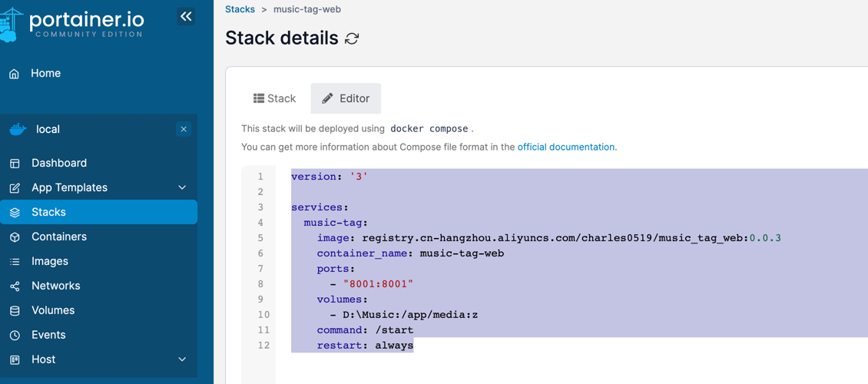Expand the App Templates submenu chevron

point(182,187)
